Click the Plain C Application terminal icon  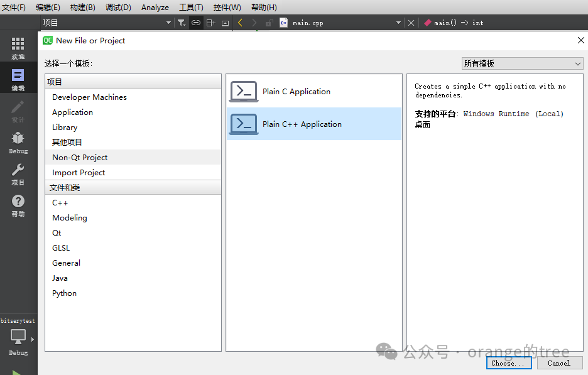[244, 92]
